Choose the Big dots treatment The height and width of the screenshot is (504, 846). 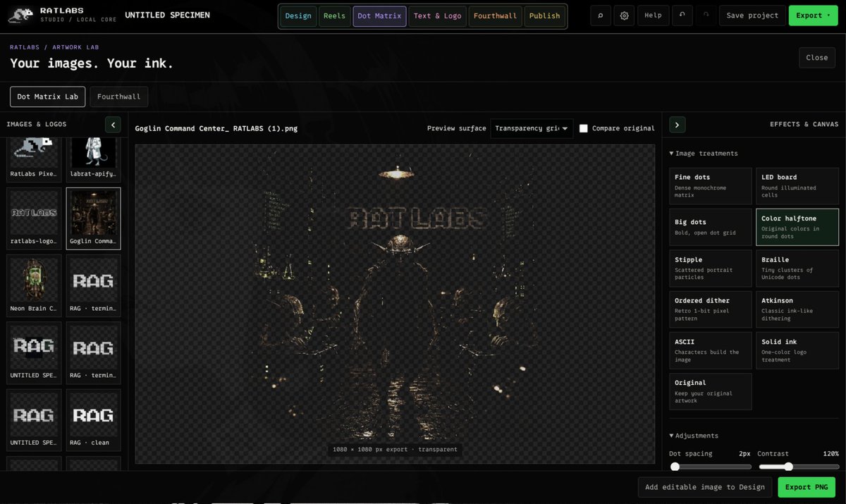pos(711,227)
